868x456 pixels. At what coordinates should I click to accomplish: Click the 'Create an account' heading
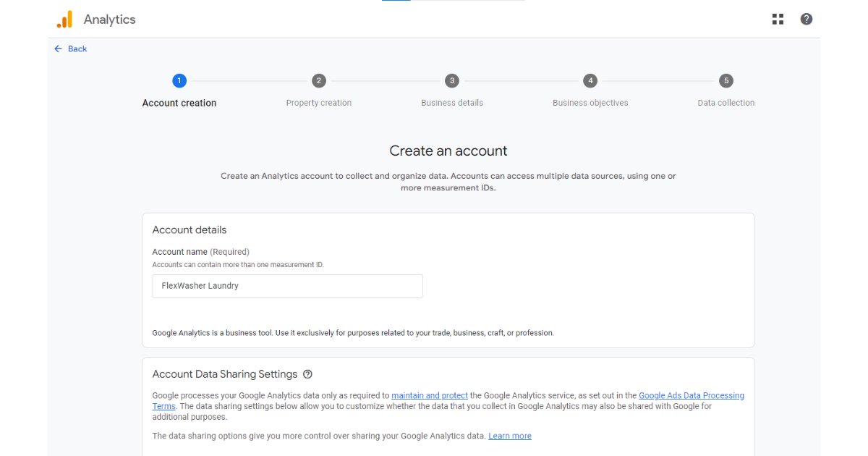(448, 151)
